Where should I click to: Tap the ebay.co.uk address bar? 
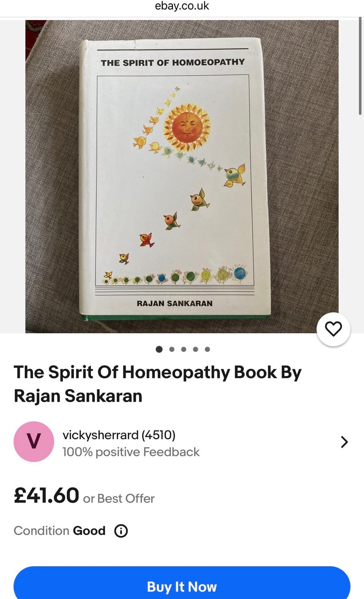point(182,6)
